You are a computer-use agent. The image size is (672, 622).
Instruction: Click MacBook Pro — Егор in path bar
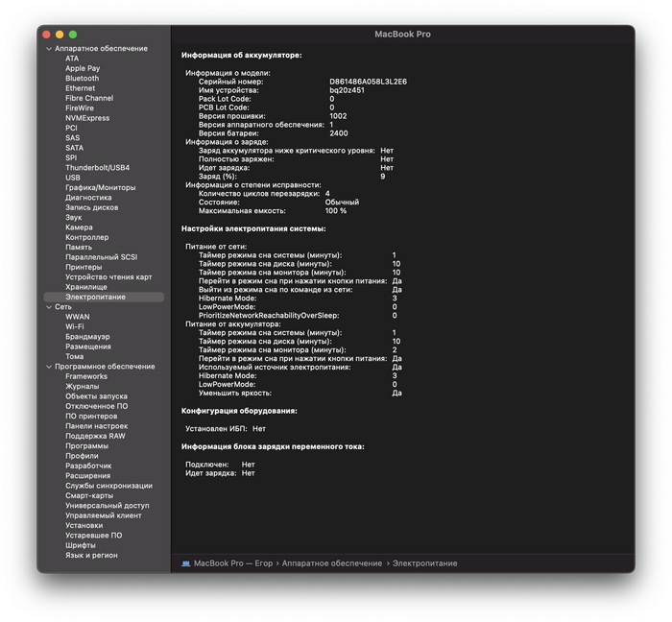coord(232,563)
